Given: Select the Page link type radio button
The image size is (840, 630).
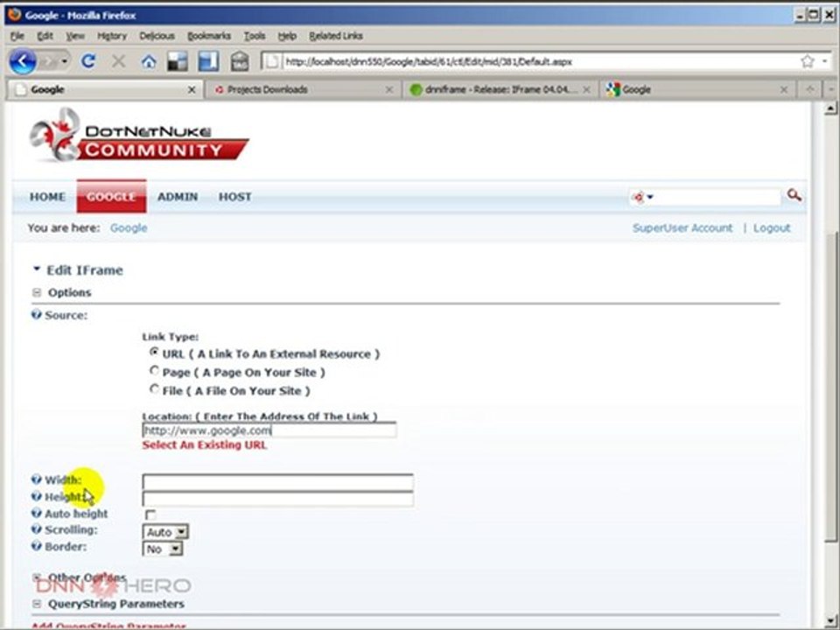Looking at the screenshot, I should click(154, 371).
